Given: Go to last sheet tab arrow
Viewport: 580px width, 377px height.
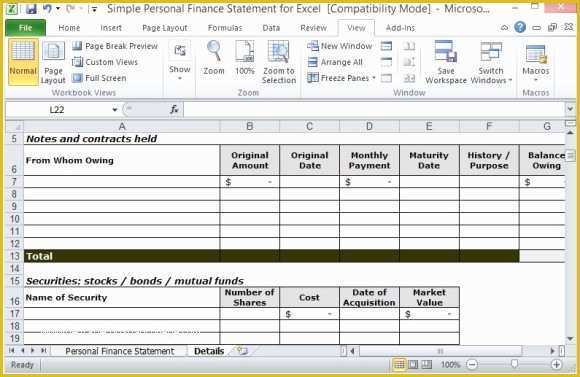Looking at the screenshot, I should point(44,350).
